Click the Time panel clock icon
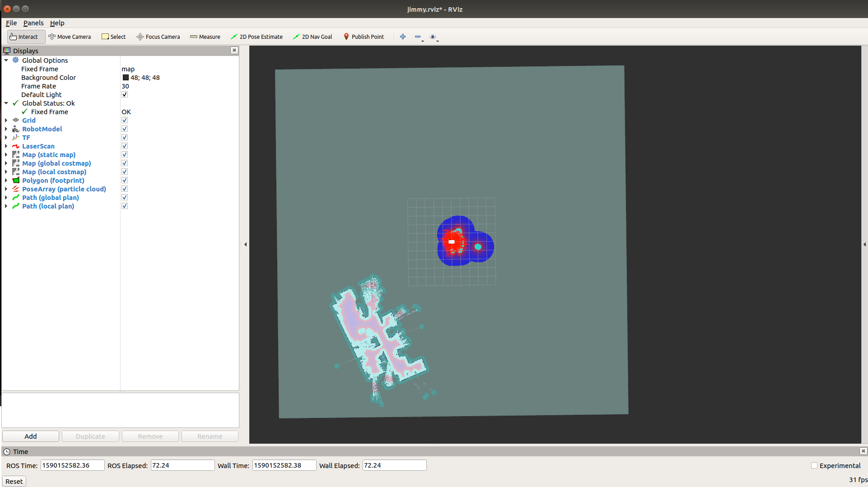The width and height of the screenshot is (868, 487). pyautogui.click(x=7, y=451)
